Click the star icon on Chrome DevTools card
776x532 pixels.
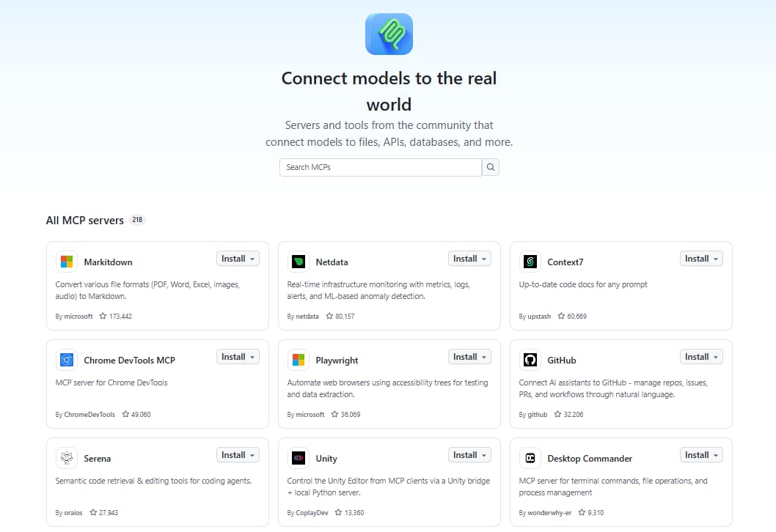click(125, 414)
